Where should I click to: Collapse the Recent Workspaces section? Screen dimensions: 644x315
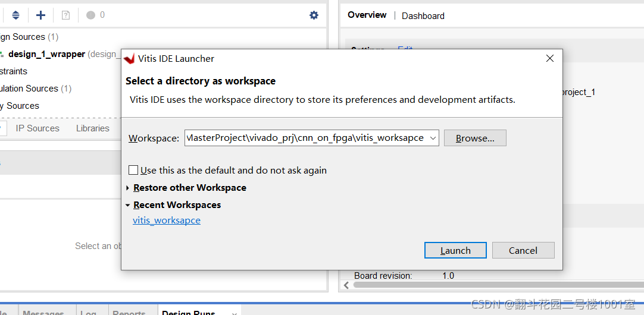128,205
